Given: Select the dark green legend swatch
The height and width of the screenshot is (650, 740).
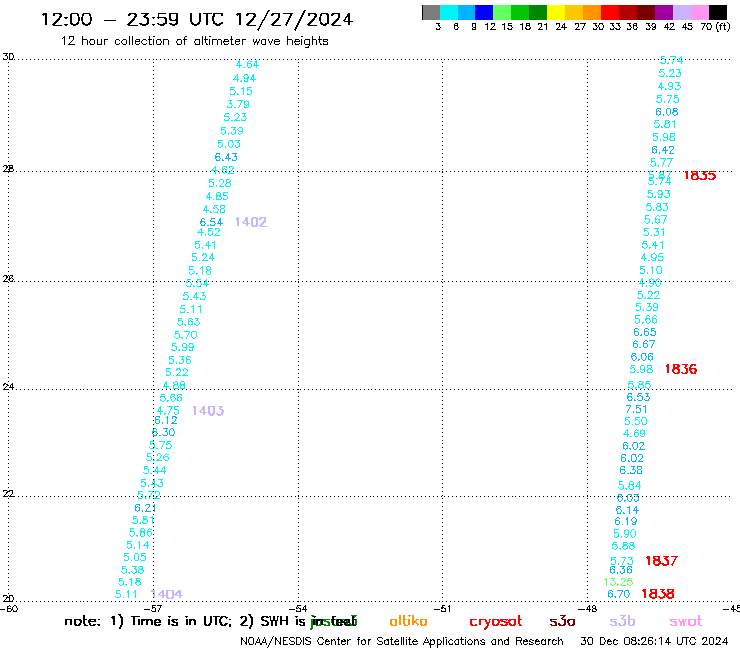Looking at the screenshot, I should click(x=538, y=12).
